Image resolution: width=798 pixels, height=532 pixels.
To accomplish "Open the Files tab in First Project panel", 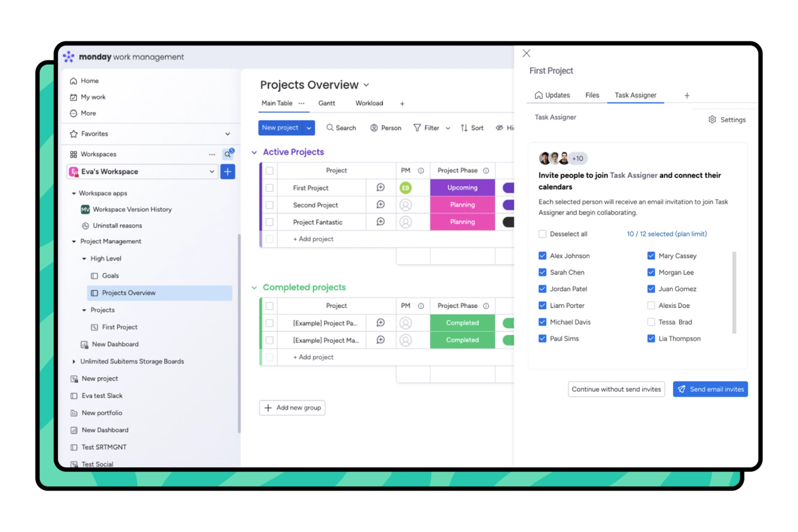I will click(592, 95).
